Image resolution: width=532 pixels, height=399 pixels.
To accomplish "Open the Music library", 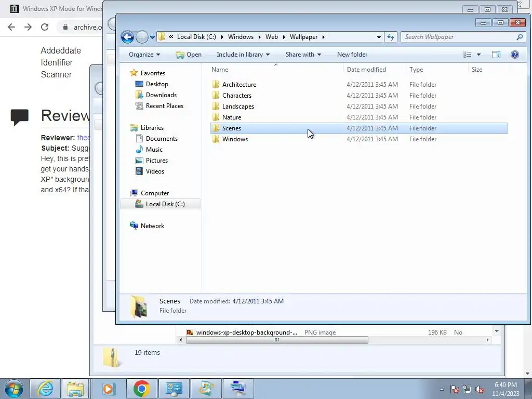I will pos(154,149).
